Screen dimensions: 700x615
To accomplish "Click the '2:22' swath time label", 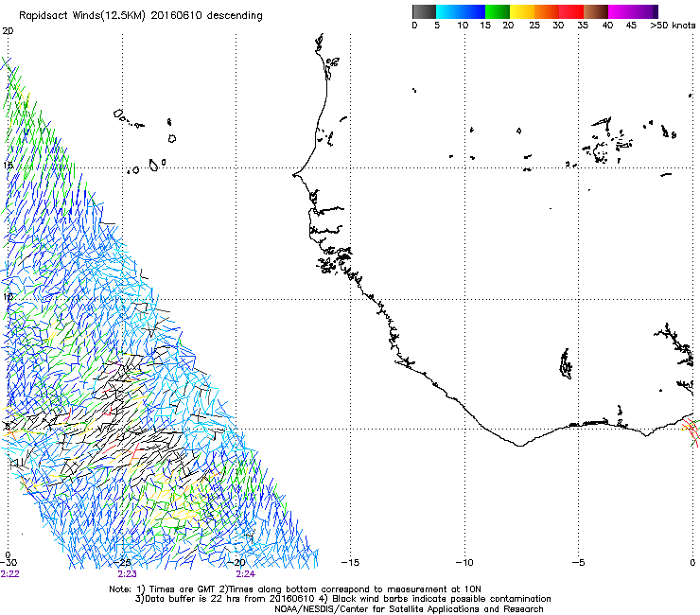I will click(x=9, y=574).
